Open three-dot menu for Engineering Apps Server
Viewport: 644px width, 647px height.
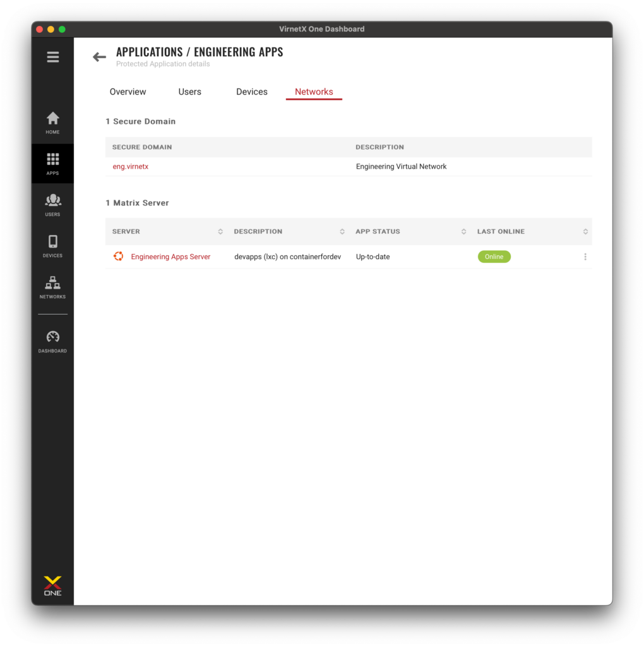pos(585,257)
